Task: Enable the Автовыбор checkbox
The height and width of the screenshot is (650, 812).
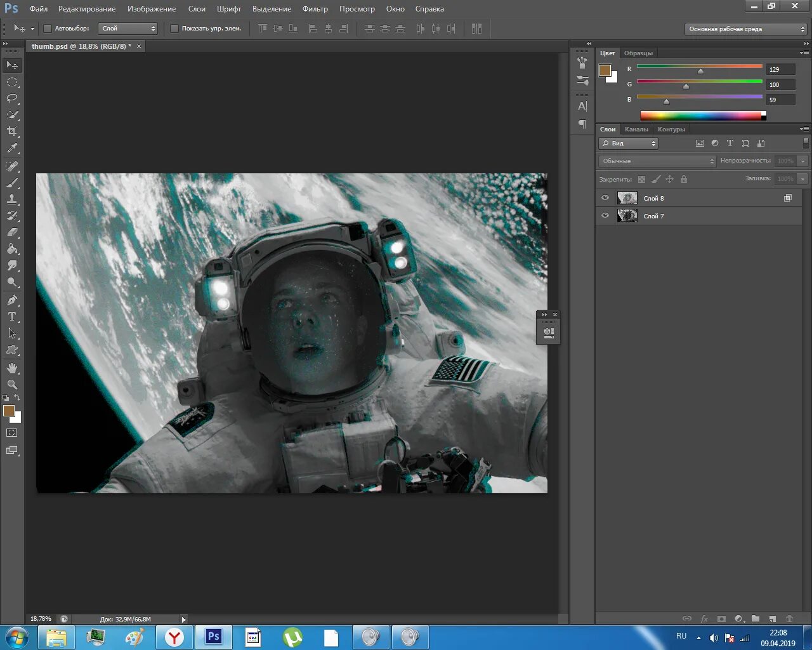Action: point(47,29)
